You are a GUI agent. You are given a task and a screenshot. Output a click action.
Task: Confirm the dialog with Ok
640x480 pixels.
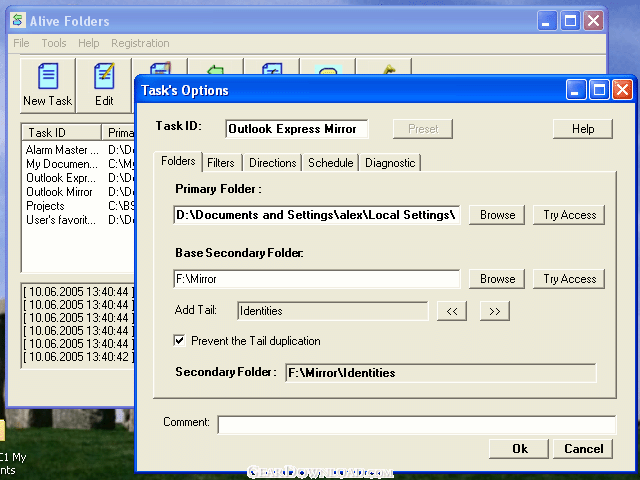(519, 449)
